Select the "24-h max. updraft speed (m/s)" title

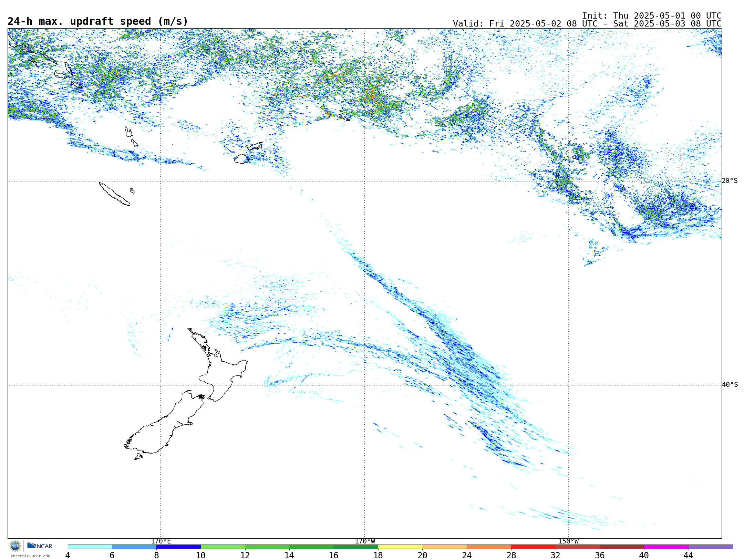pos(98,21)
